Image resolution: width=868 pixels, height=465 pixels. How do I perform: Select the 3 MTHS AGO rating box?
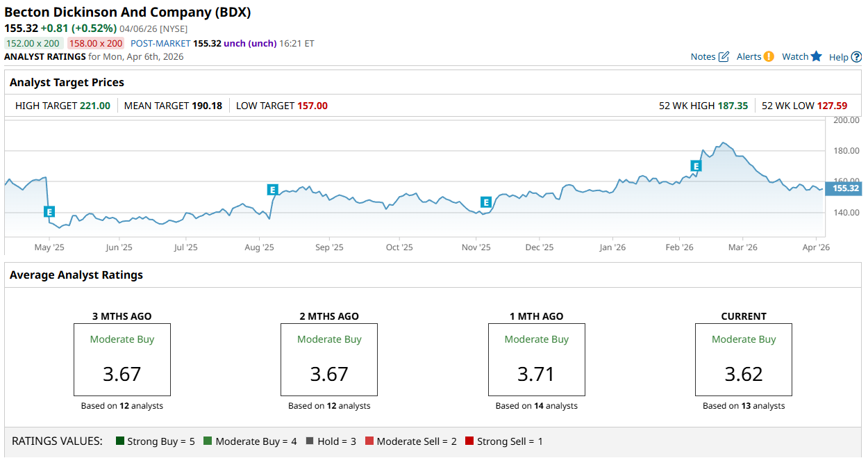click(122, 359)
